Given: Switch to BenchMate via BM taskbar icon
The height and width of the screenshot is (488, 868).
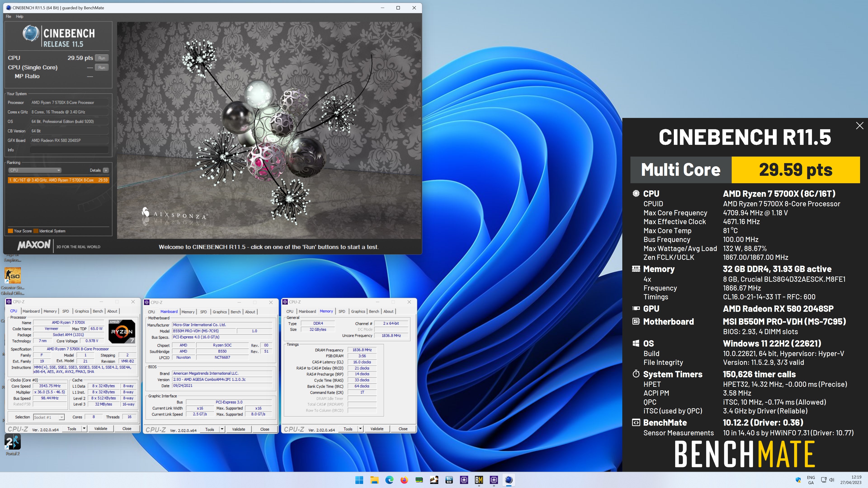Looking at the screenshot, I should pyautogui.click(x=479, y=480).
